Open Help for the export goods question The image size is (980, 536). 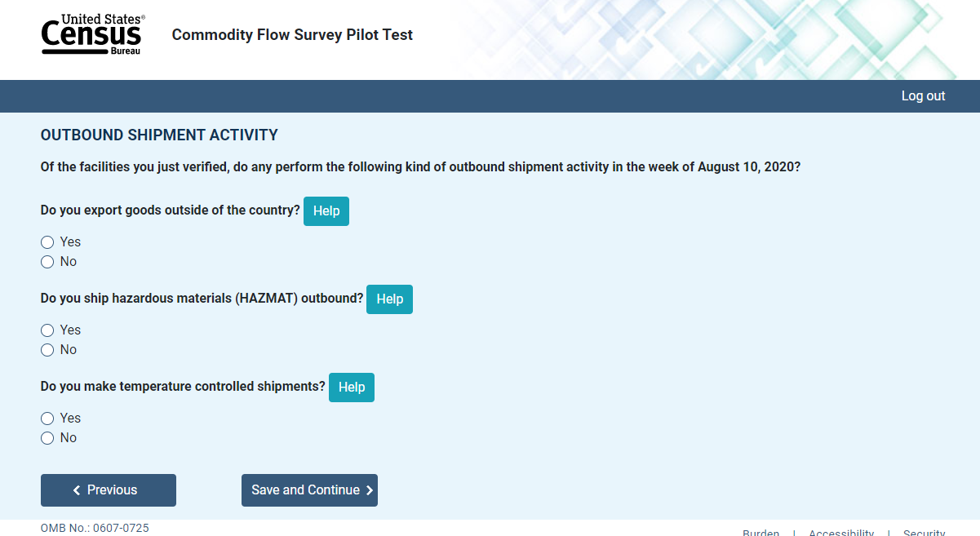(x=326, y=211)
